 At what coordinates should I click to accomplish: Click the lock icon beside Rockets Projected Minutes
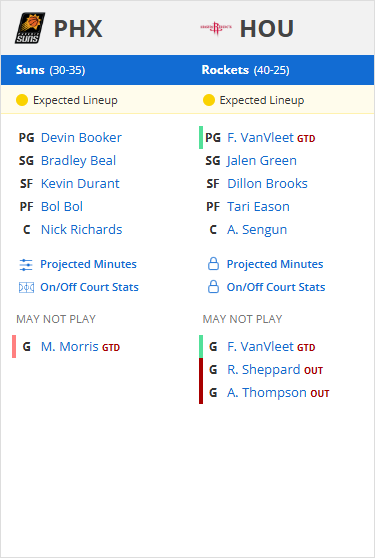[213, 264]
